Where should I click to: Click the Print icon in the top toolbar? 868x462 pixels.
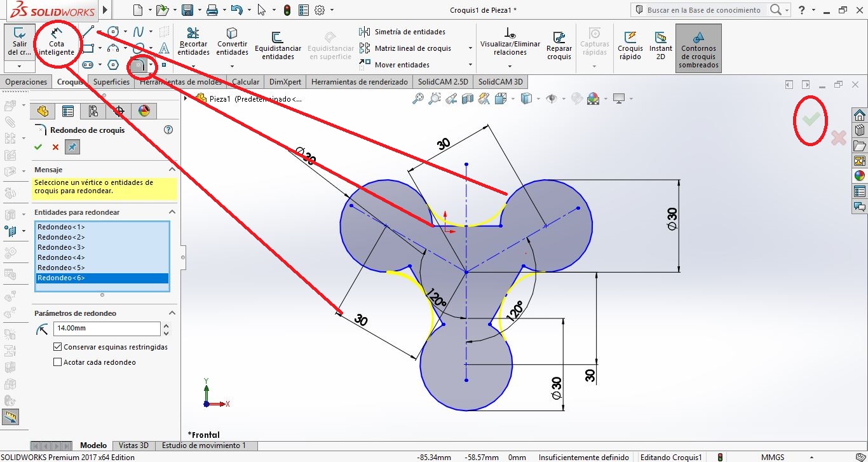click(212, 10)
